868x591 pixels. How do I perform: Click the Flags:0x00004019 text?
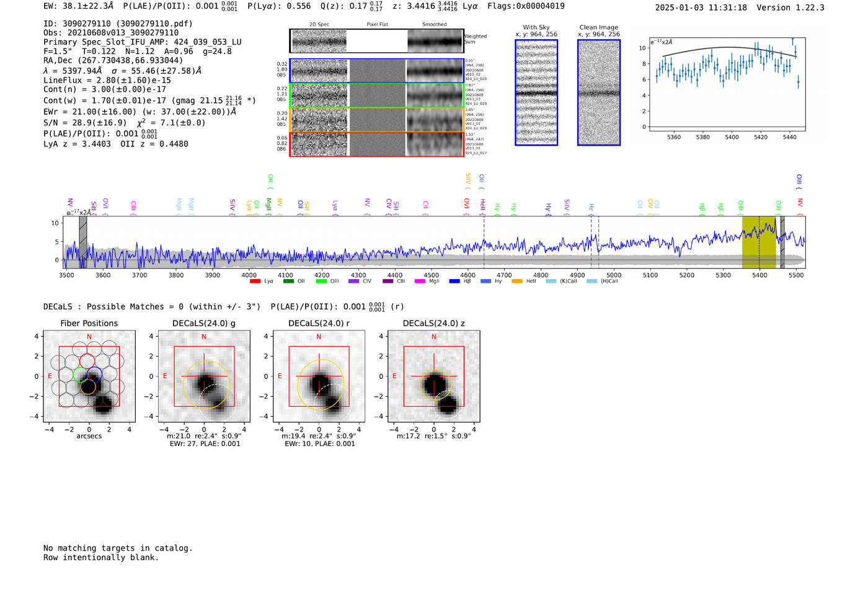pos(526,6)
